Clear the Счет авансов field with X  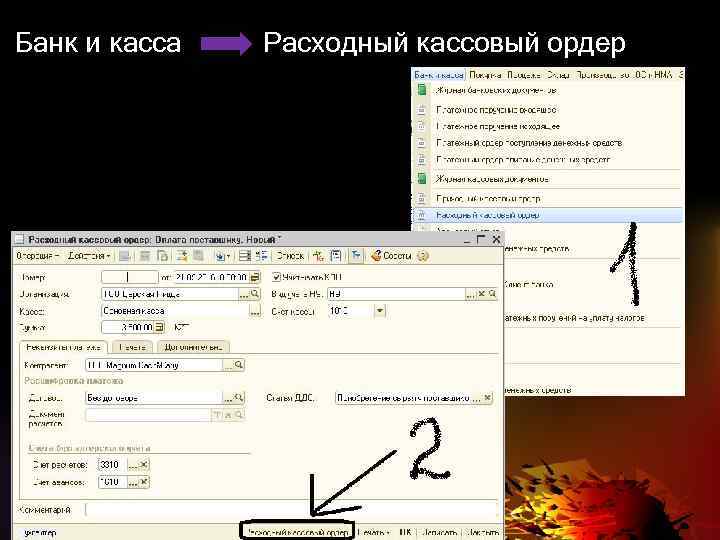point(144,482)
